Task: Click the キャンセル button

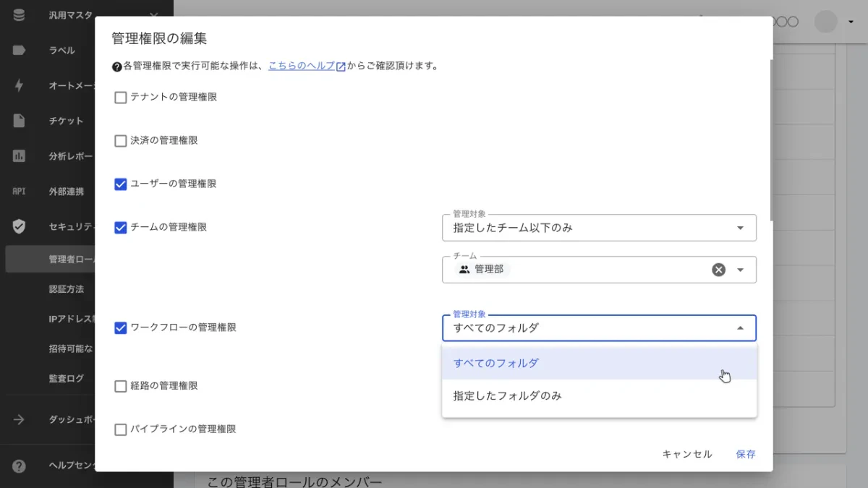Action: pos(687,454)
